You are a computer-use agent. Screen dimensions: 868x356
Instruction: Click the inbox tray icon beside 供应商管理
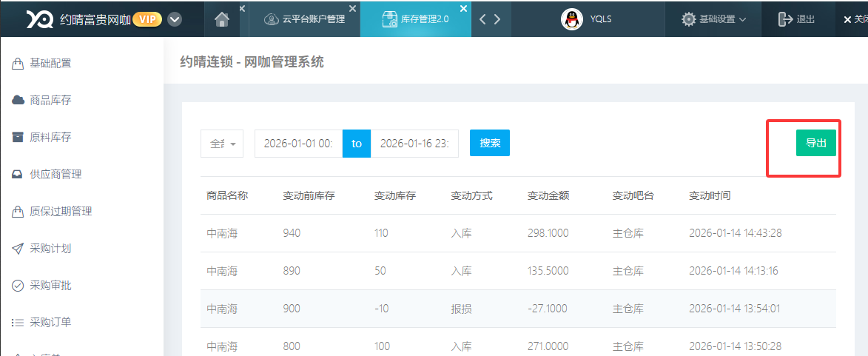[x=18, y=175]
